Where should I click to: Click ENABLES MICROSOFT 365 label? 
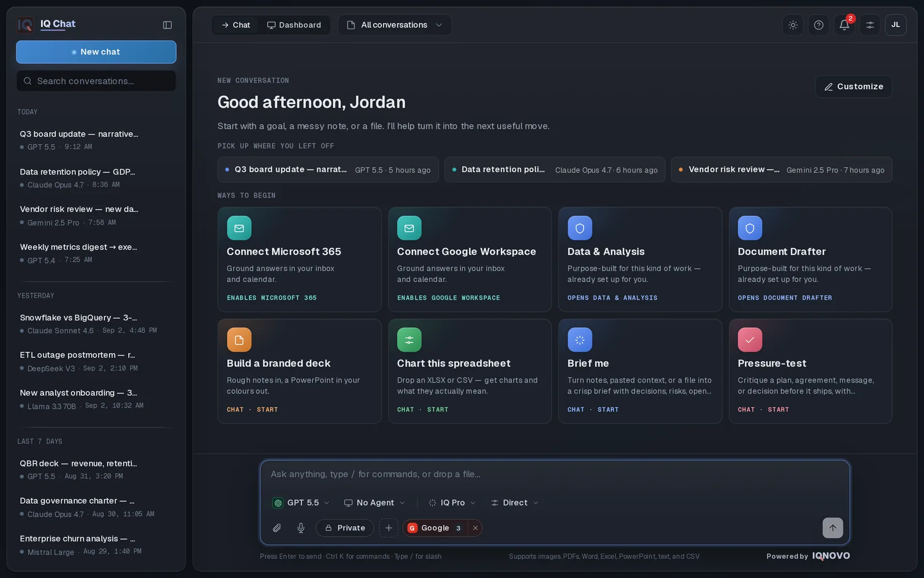(272, 298)
